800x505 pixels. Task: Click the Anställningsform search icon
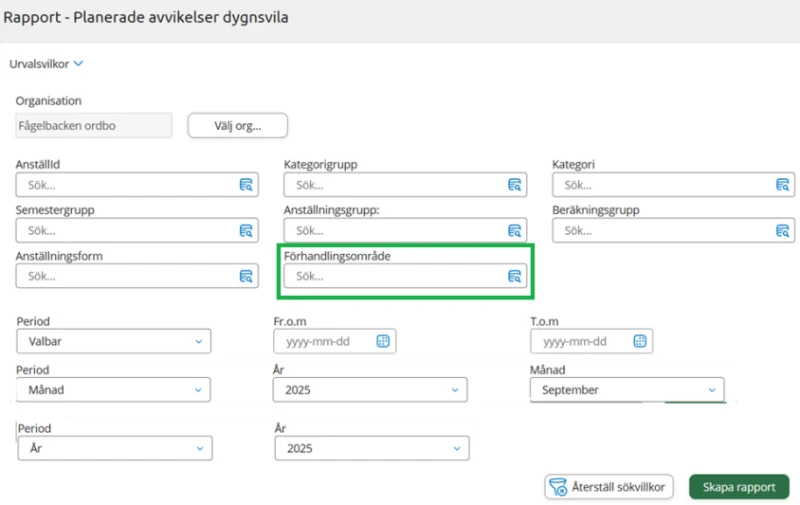[x=246, y=277]
